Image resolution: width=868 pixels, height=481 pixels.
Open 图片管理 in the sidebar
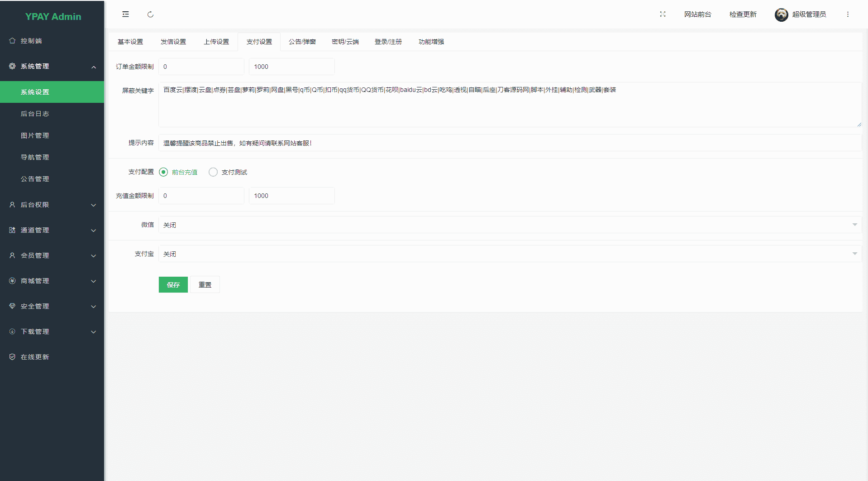[x=52, y=135]
